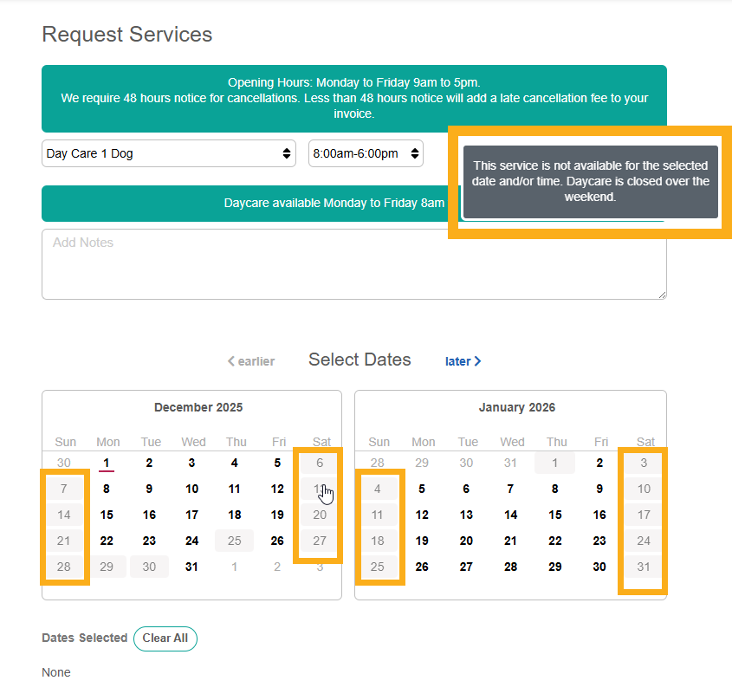The image size is (732, 700).
Task: Select January 7 on the calendar
Action: pos(512,489)
